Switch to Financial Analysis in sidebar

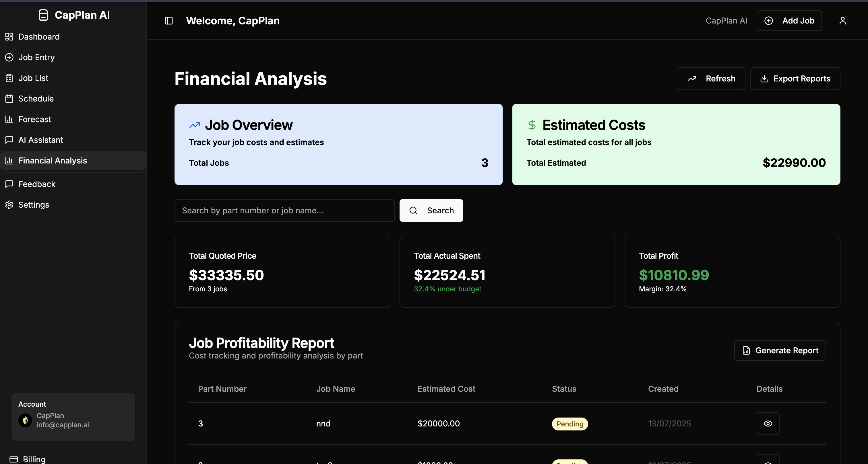pyautogui.click(x=53, y=161)
